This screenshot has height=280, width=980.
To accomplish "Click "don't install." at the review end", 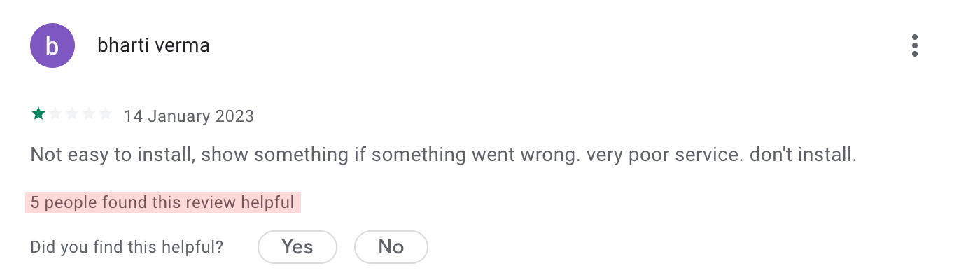I will click(803, 155).
